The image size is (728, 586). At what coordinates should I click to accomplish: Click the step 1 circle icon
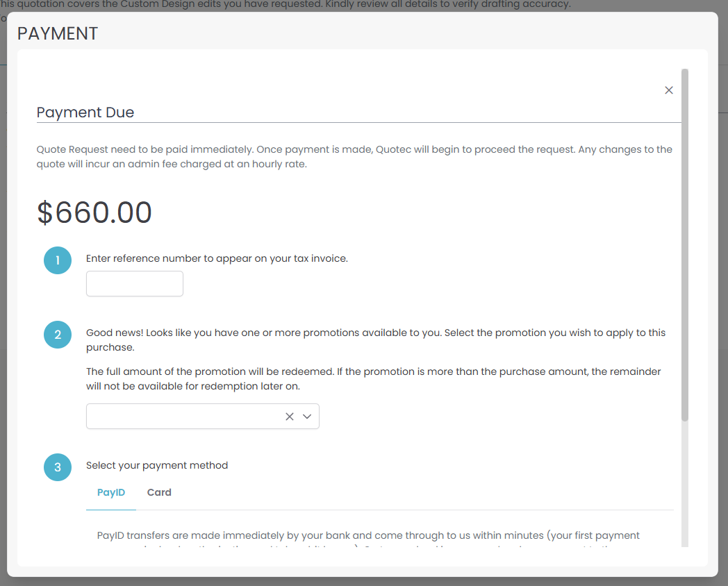(58, 260)
